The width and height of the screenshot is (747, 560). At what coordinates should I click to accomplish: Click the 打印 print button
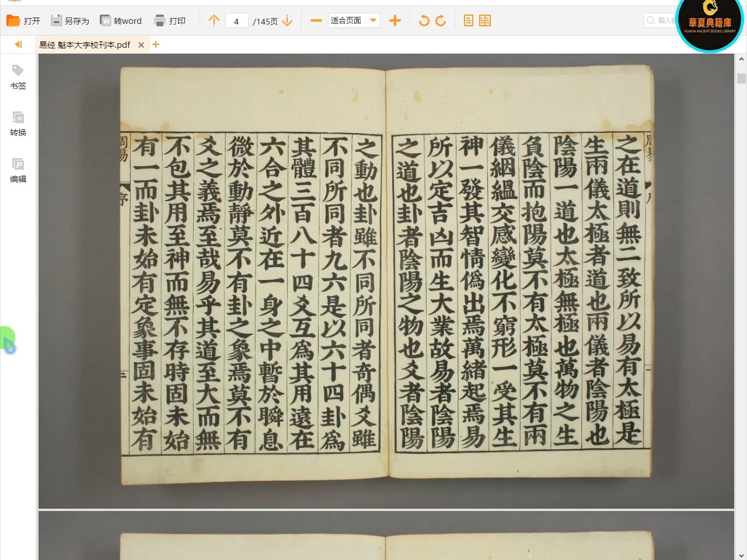pyautogui.click(x=170, y=21)
